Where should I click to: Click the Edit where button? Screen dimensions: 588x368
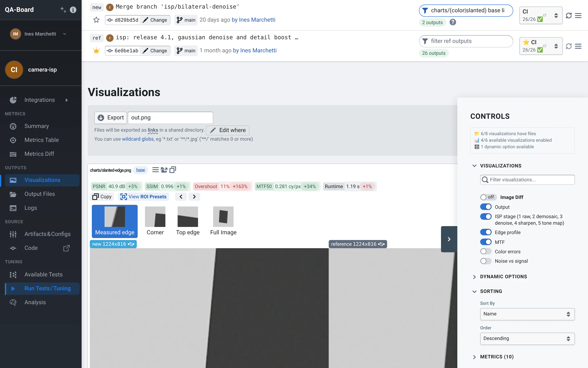pos(228,130)
